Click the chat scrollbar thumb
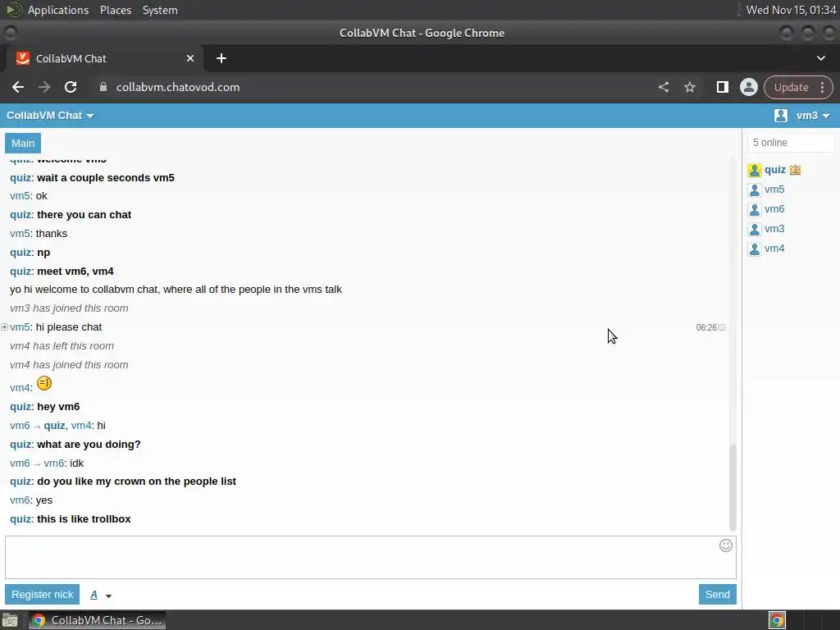Screen dimensions: 840x630 click(733, 487)
